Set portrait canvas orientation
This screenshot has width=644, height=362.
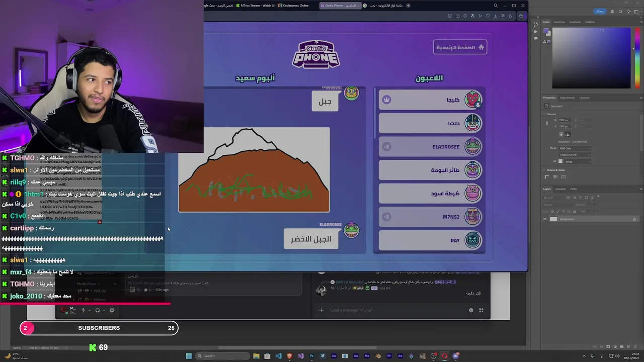pos(561,134)
